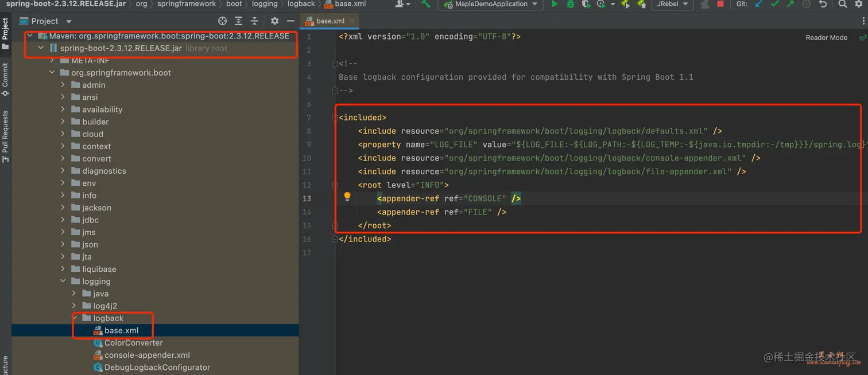Click the editor tab list three-dot icon

[862, 21]
